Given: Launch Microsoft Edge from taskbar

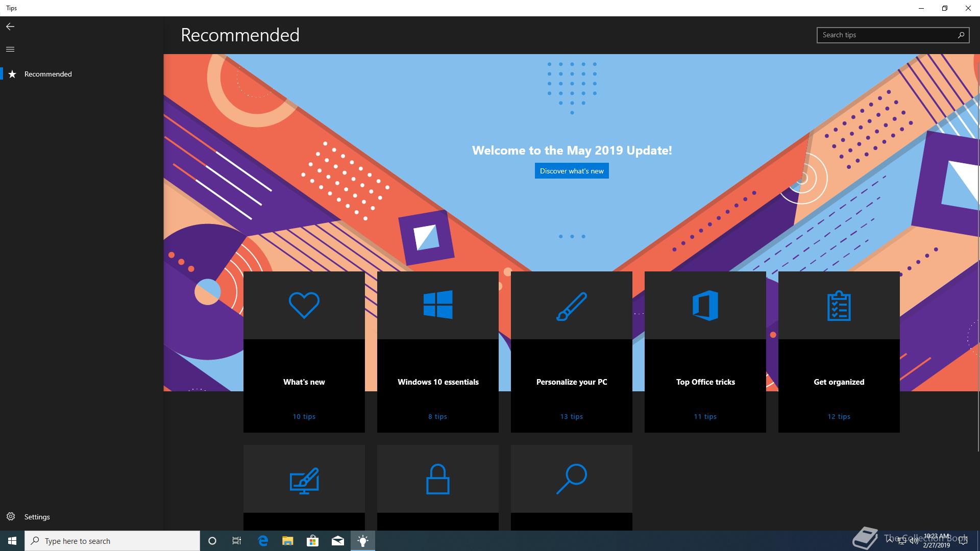Looking at the screenshot, I should pos(263,541).
